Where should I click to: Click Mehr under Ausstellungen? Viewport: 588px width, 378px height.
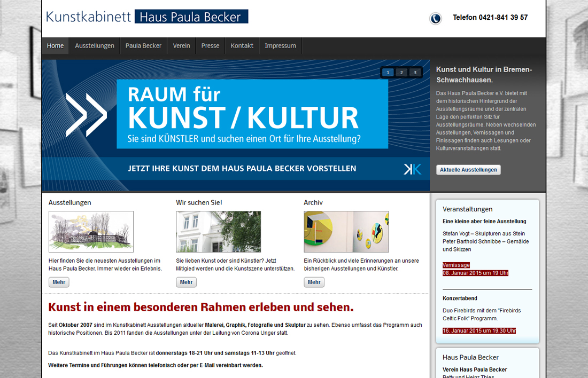[x=59, y=282]
